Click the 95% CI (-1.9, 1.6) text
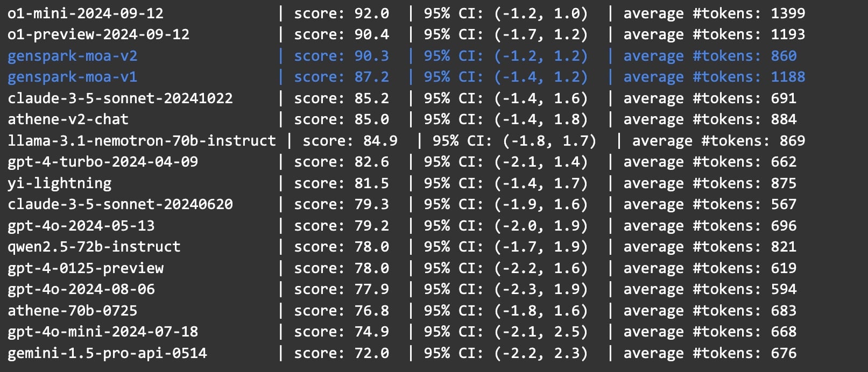This screenshot has width=868, height=372. click(x=506, y=204)
